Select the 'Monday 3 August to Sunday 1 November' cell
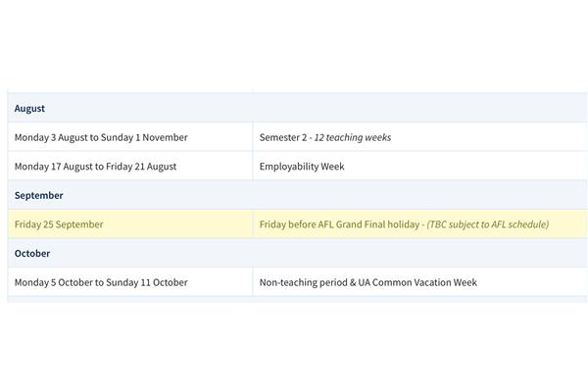 click(130, 137)
